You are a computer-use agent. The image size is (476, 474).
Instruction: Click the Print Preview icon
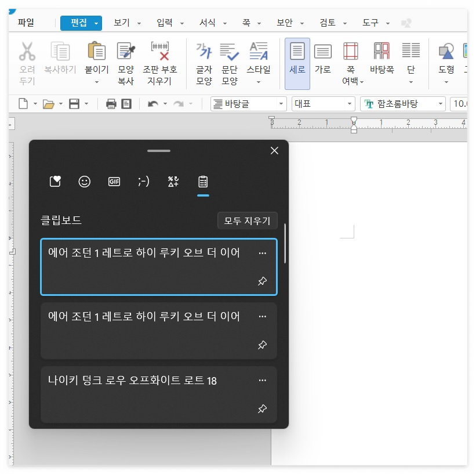pos(126,104)
